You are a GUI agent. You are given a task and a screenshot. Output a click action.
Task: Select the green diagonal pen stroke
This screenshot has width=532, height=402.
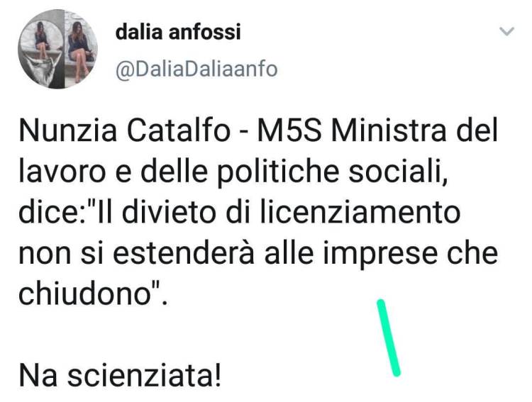pyautogui.click(x=389, y=337)
